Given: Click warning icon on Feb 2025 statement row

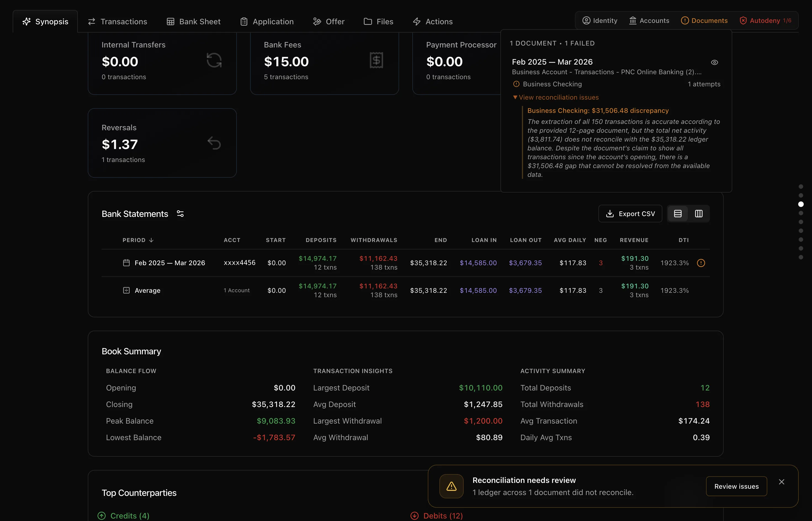Looking at the screenshot, I should pyautogui.click(x=701, y=263).
